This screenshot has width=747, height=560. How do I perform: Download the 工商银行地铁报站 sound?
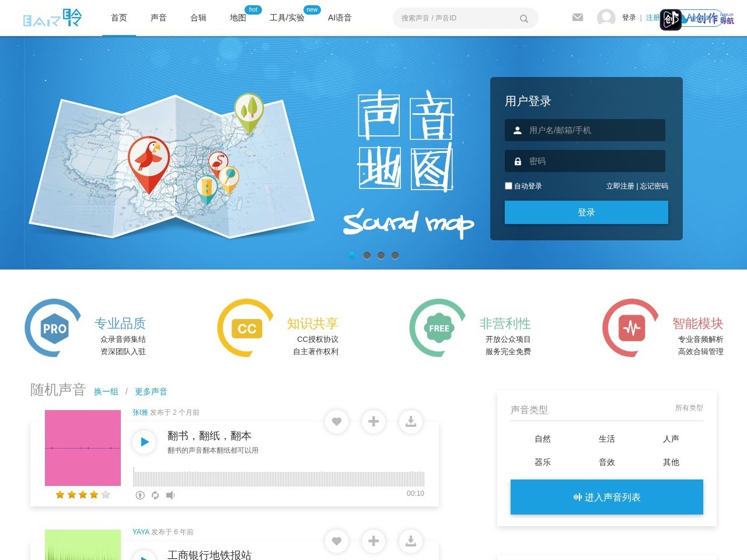point(411,541)
